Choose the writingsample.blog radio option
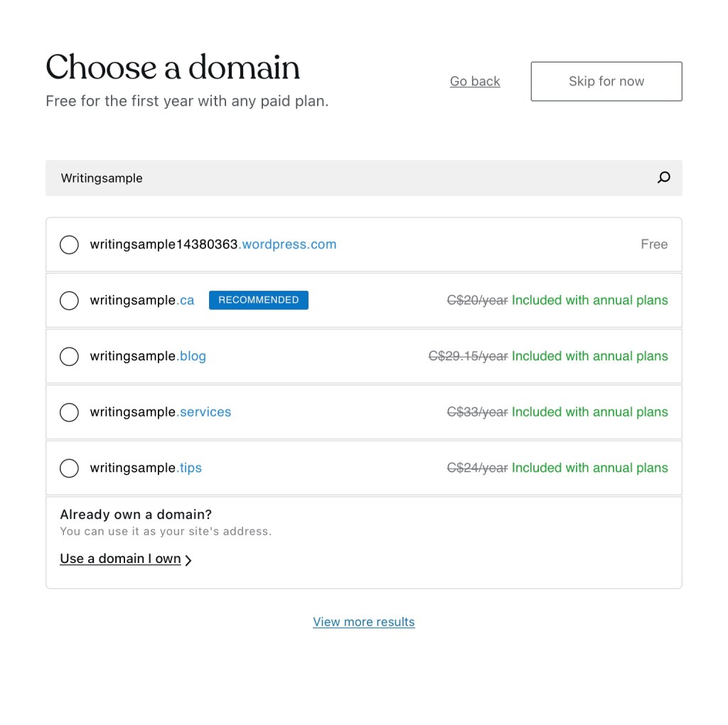 (69, 356)
